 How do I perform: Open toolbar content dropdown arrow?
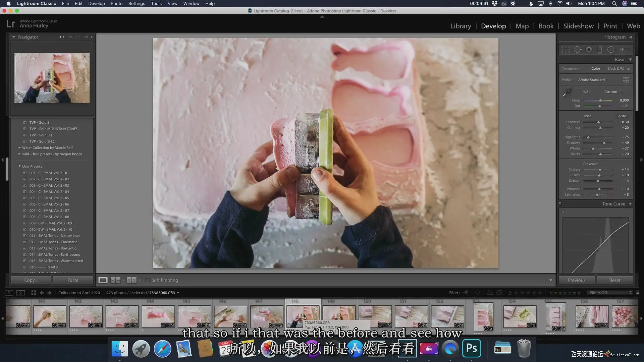550,280
